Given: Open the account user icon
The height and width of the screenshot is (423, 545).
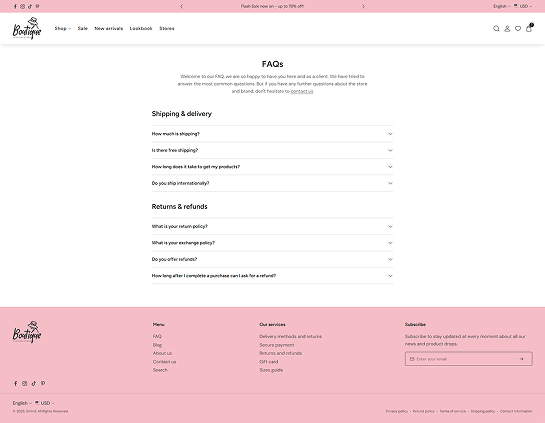Looking at the screenshot, I should [x=507, y=29].
